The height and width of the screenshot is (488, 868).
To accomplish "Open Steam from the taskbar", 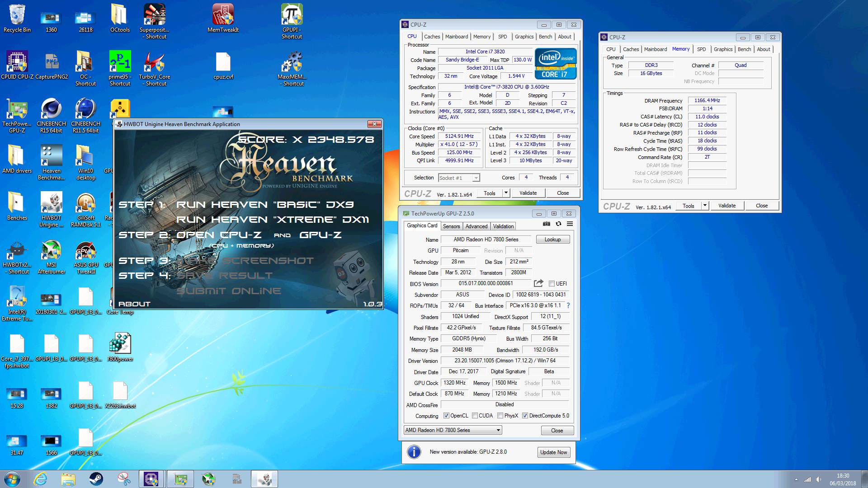I will 96,479.
